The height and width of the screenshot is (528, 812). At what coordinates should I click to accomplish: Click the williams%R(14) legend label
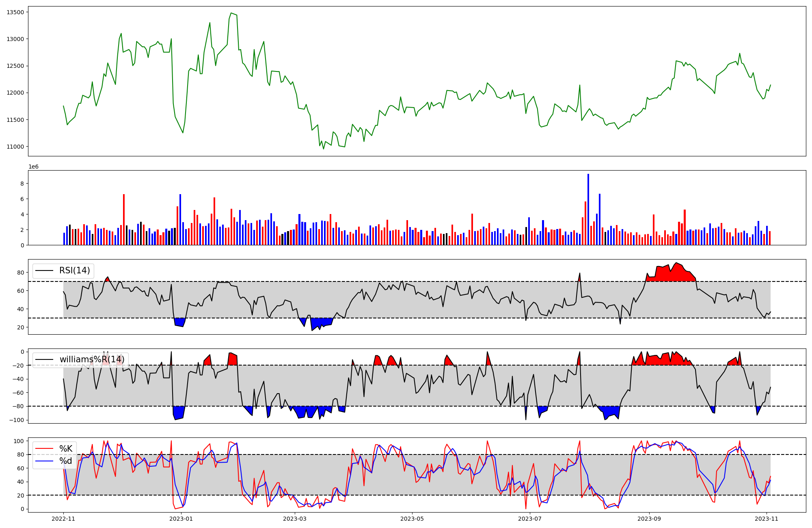tap(92, 359)
